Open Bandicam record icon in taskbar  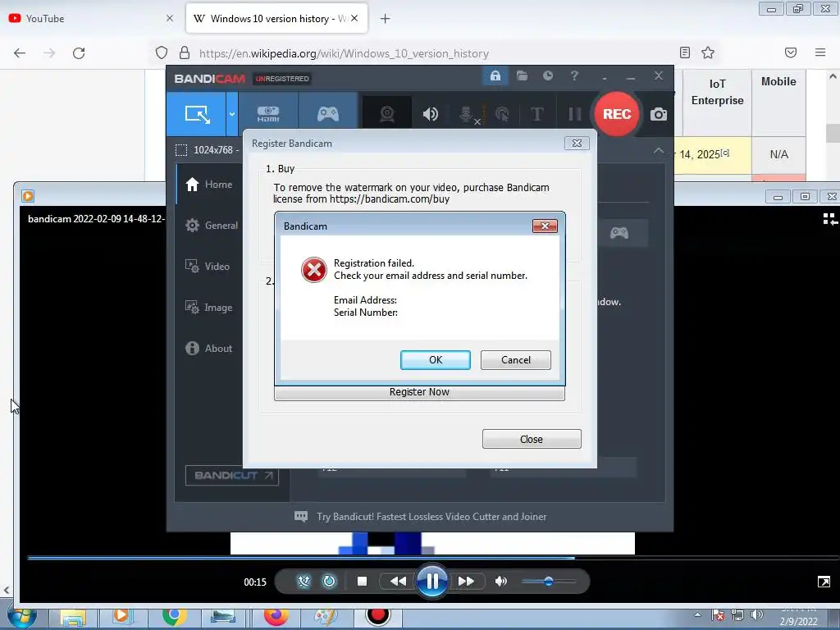pyautogui.click(x=378, y=617)
